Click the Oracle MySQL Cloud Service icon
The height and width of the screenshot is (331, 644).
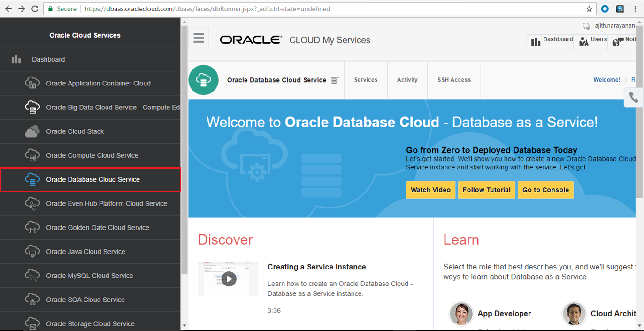(32, 276)
